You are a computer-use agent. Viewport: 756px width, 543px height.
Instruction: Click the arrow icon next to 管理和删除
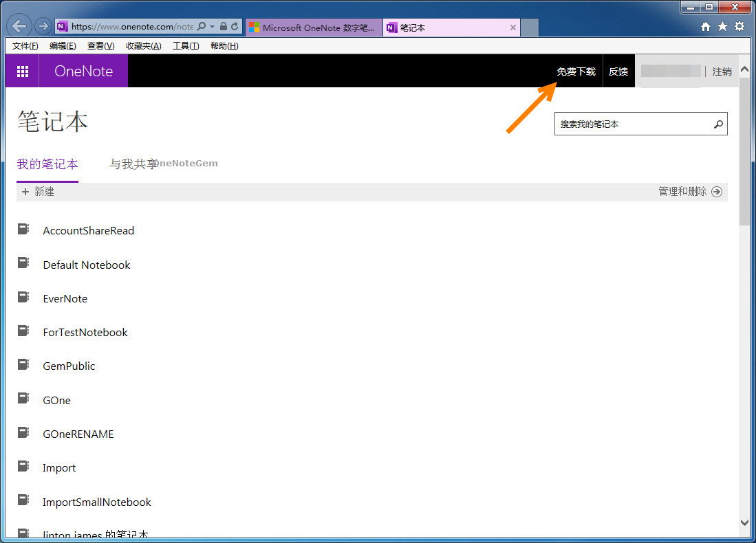717,192
